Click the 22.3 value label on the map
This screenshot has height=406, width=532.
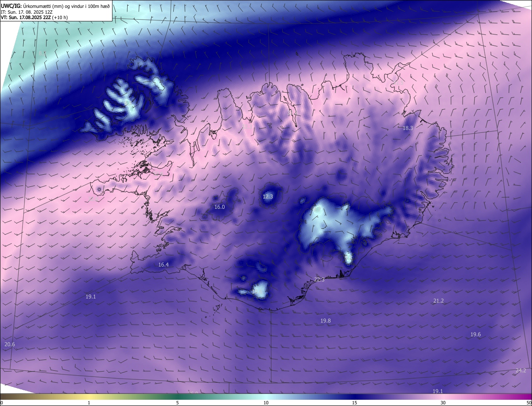coord(319,279)
